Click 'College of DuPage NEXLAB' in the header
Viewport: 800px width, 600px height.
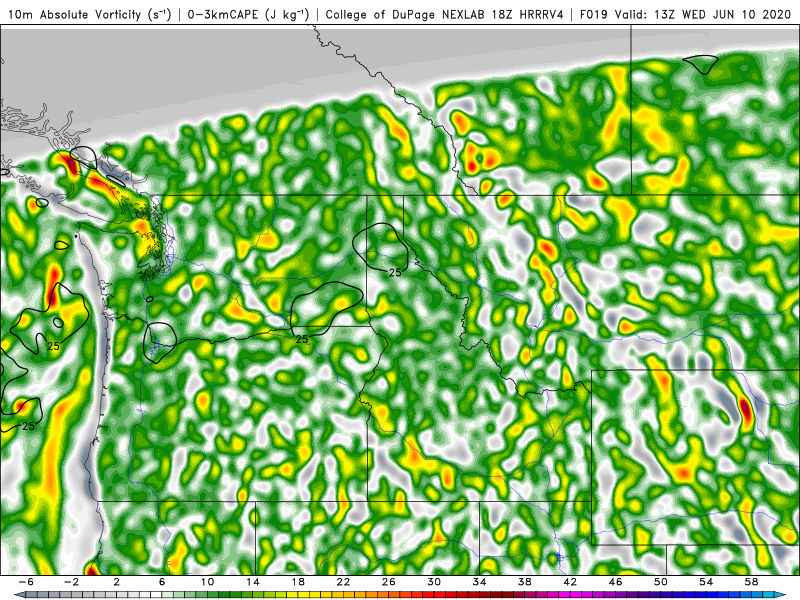(407, 14)
